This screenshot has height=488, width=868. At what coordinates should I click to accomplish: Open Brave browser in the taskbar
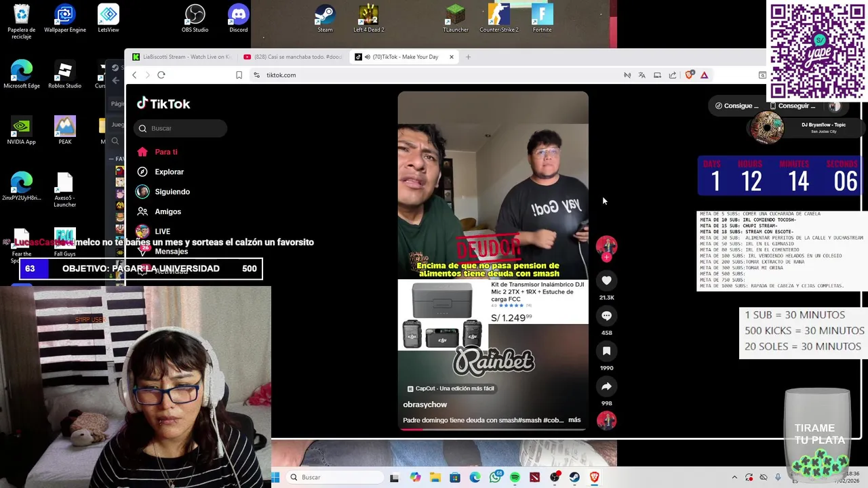coord(595,477)
